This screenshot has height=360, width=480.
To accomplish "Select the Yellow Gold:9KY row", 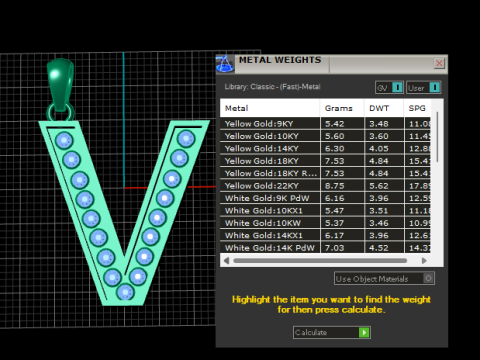I will tap(325, 124).
